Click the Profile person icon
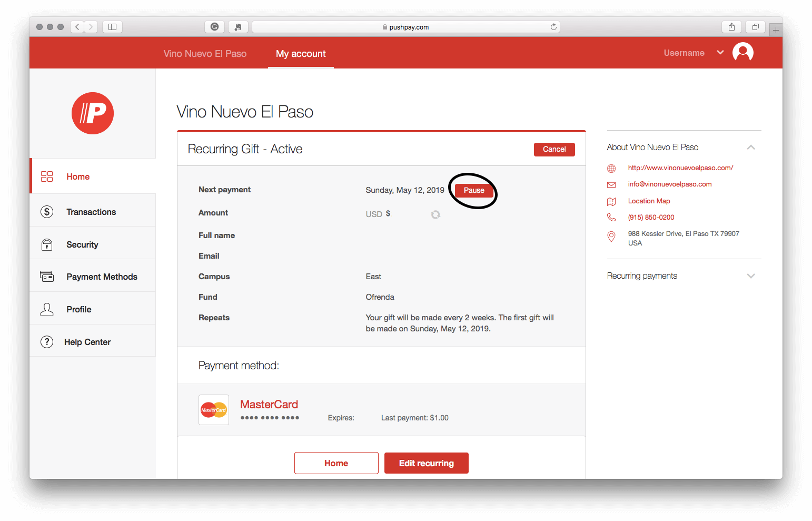The image size is (812, 521). coord(47,309)
